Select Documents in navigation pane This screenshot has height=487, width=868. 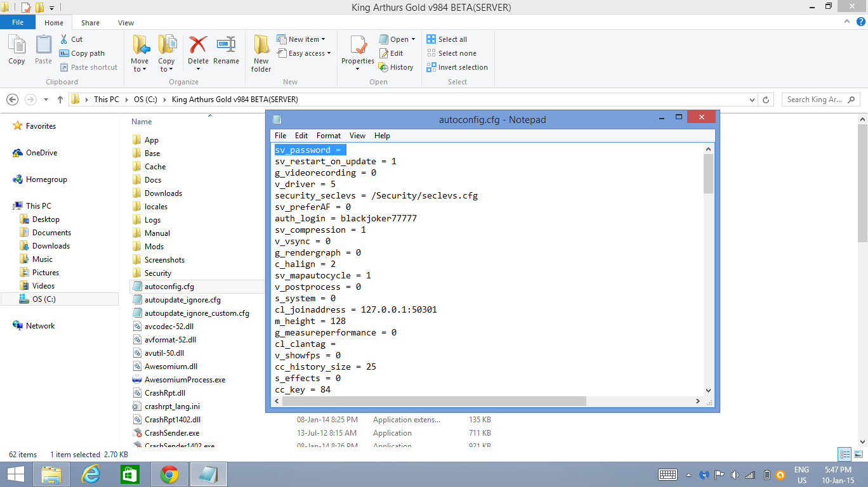coord(51,233)
